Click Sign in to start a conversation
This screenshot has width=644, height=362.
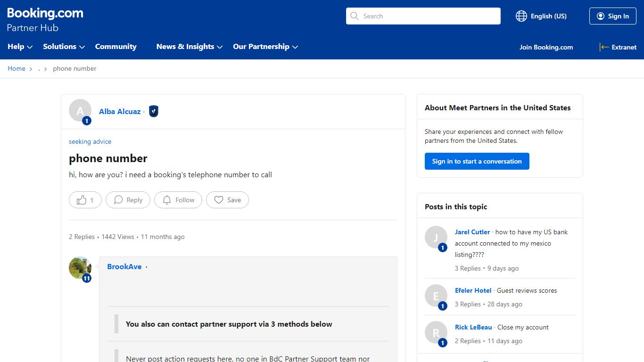point(477,161)
